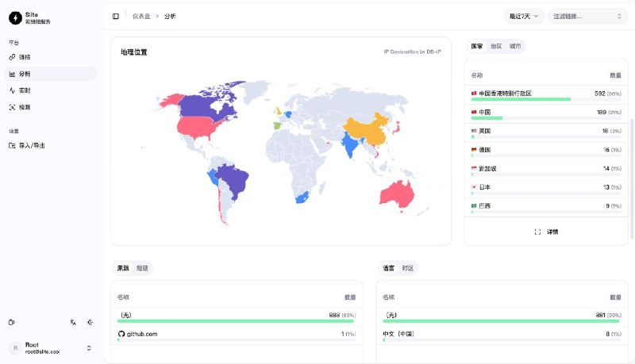Click the language translate icon
635x364 pixels.
coord(73,322)
